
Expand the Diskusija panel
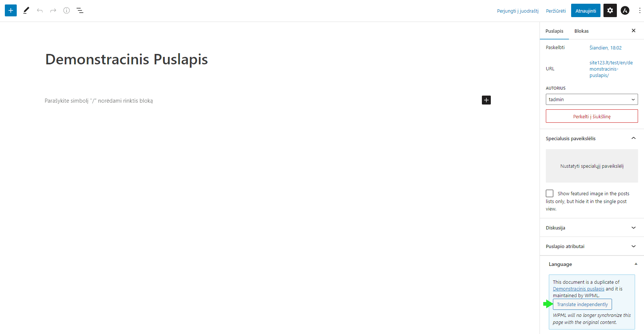(592, 228)
